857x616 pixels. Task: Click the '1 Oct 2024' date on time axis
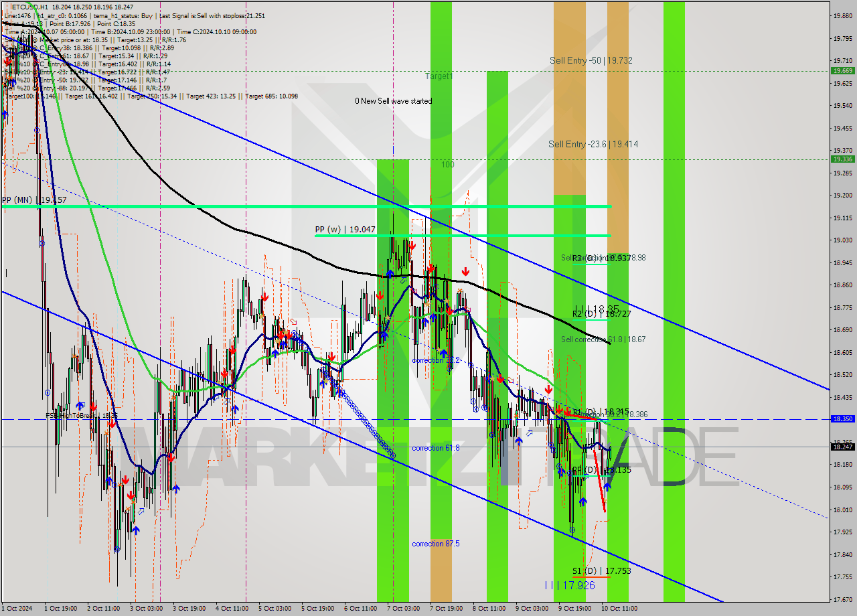(16, 609)
